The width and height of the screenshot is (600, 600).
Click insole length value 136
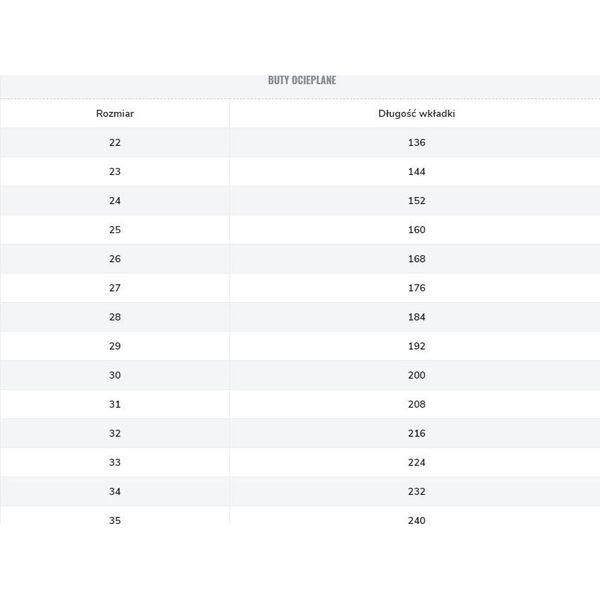416,143
